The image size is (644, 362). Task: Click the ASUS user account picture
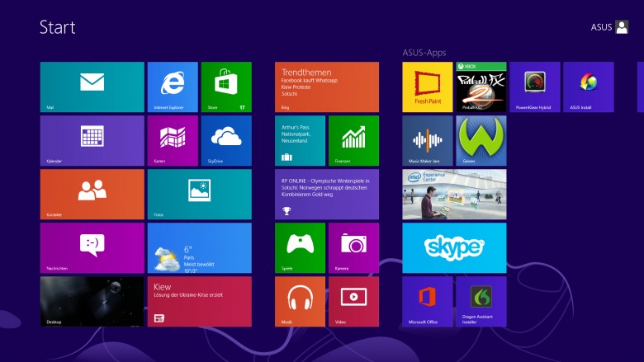[x=622, y=27]
